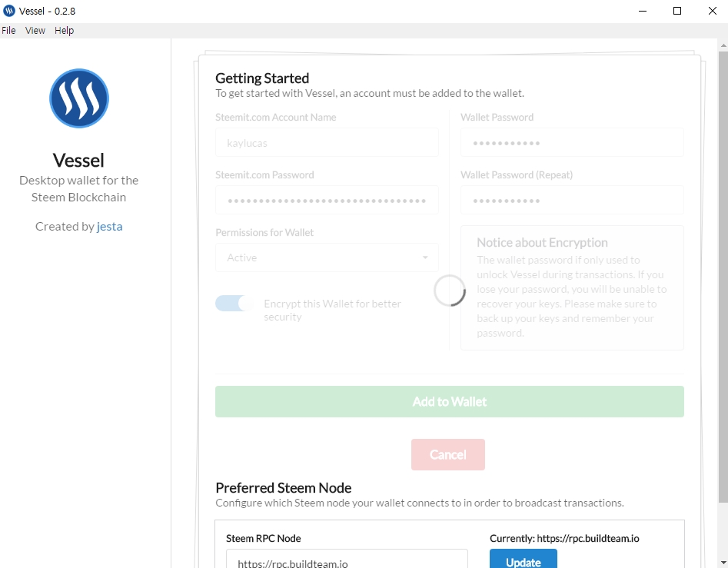The width and height of the screenshot is (728, 568).
Task: Click the Add to Wallet button
Action: (450, 401)
